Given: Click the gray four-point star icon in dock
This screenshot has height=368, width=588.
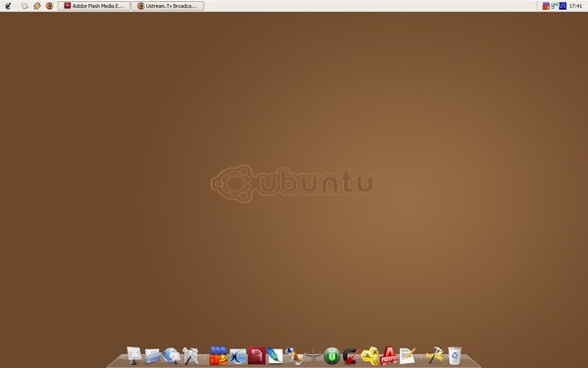Looking at the screenshot, I should pyautogui.click(x=313, y=355).
